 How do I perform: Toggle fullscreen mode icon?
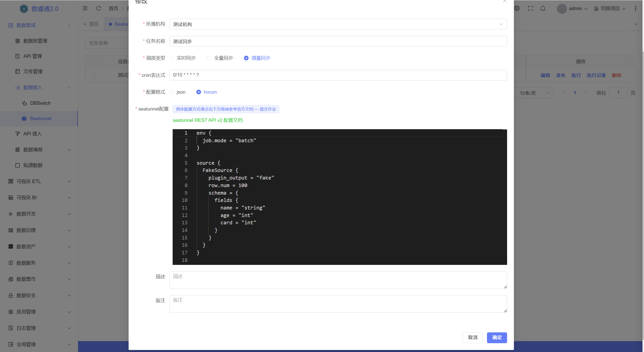530,8
